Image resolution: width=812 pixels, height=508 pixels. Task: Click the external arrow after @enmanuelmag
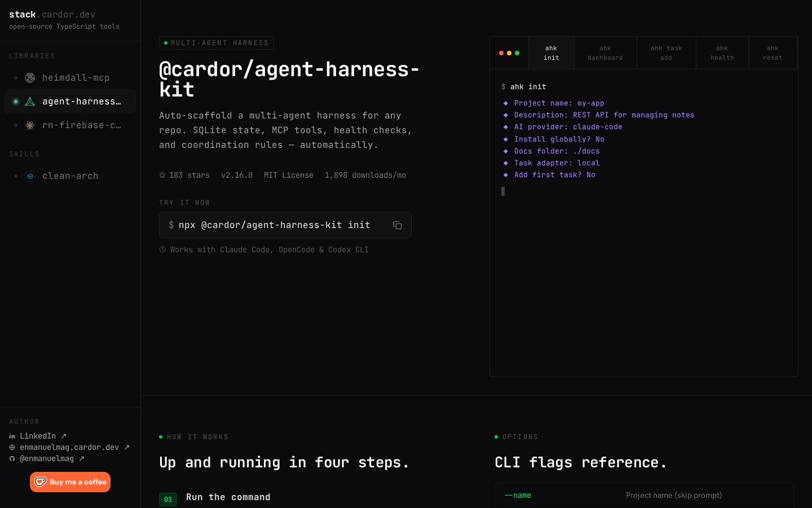click(82, 458)
